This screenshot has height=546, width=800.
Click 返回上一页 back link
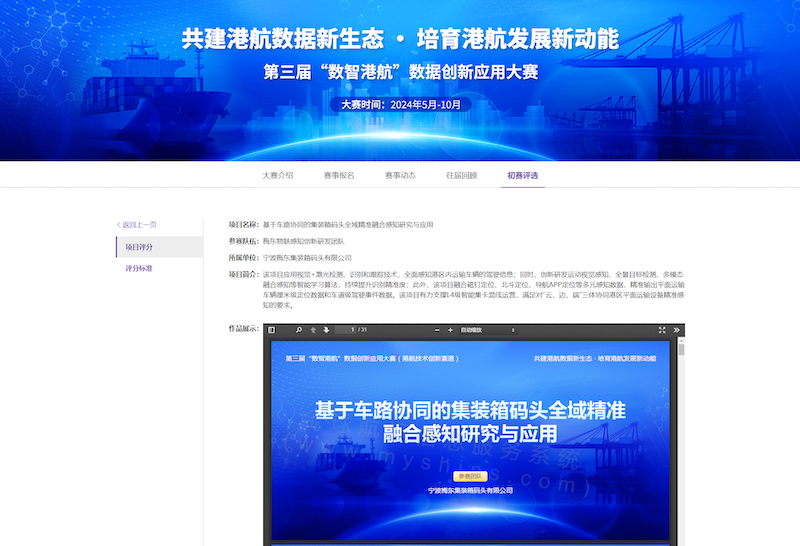(137, 225)
